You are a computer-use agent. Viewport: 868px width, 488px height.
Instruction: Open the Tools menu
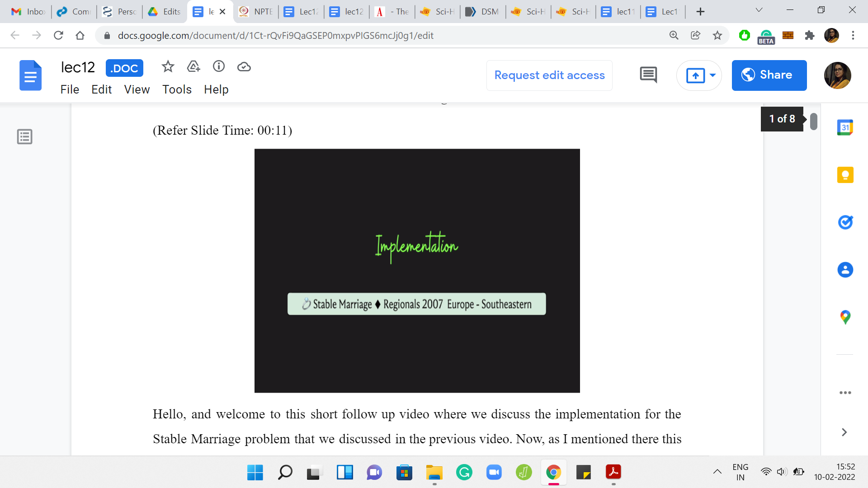tap(177, 89)
